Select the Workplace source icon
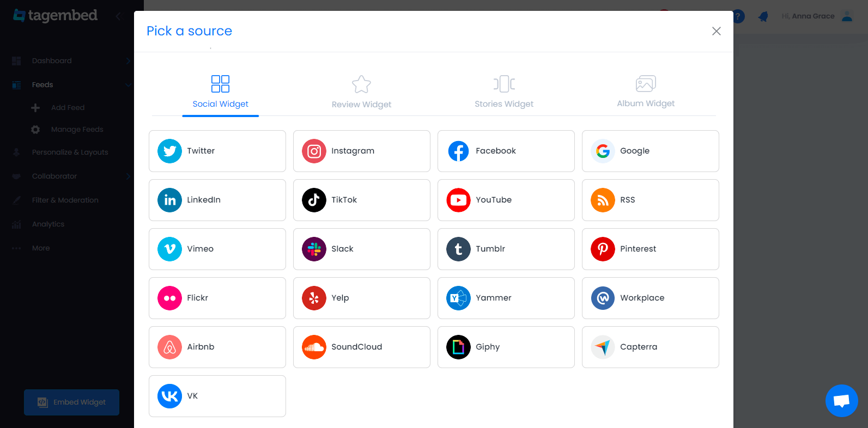This screenshot has height=428, width=868. (x=603, y=298)
